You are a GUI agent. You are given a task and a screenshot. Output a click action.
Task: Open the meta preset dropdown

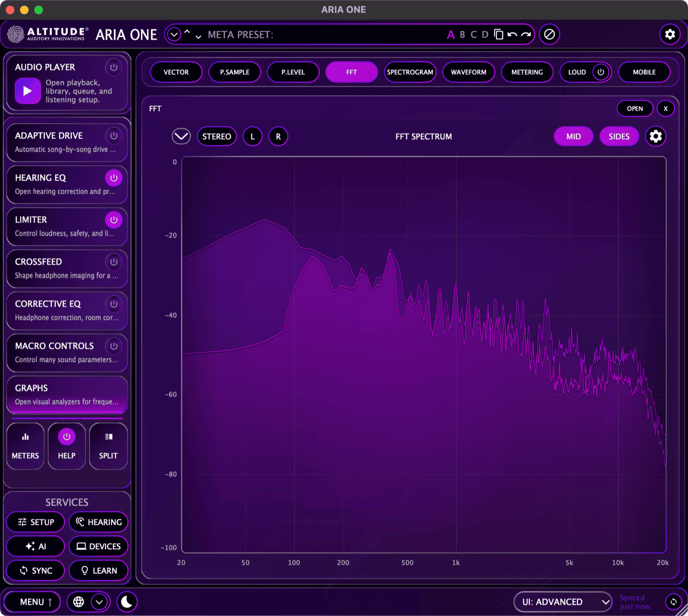pyautogui.click(x=174, y=34)
